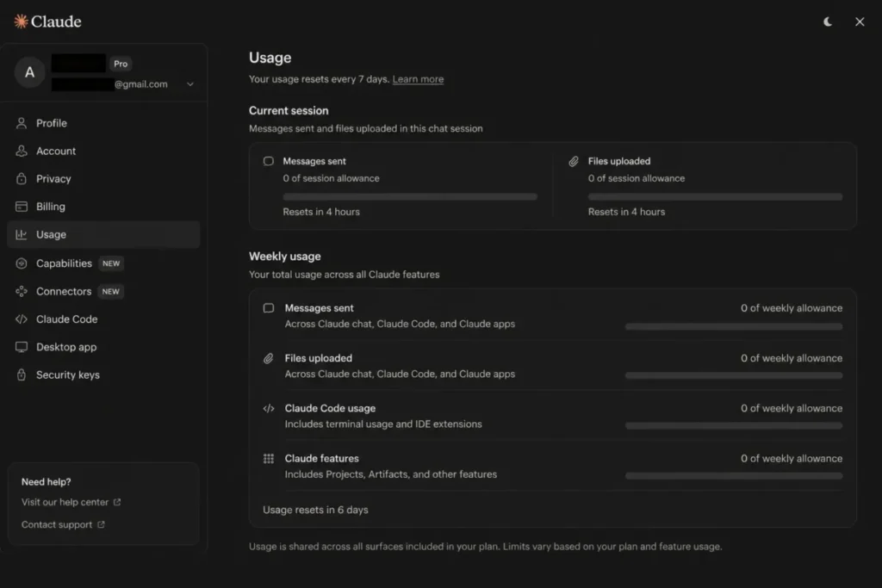This screenshot has width=882, height=588.
Task: Open the Billing page
Action: [103, 207]
